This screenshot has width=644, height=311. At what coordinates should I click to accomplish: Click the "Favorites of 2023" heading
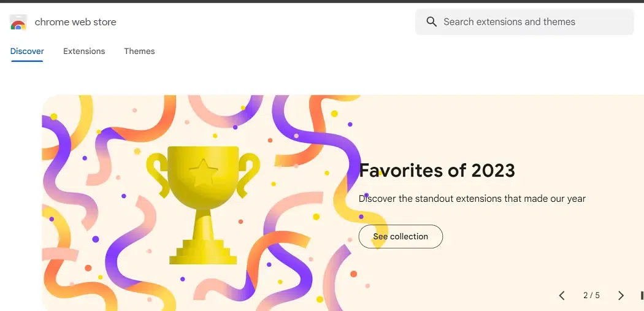[x=437, y=170]
